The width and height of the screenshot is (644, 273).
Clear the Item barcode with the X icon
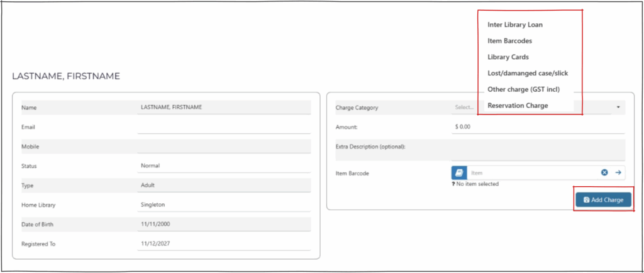604,172
